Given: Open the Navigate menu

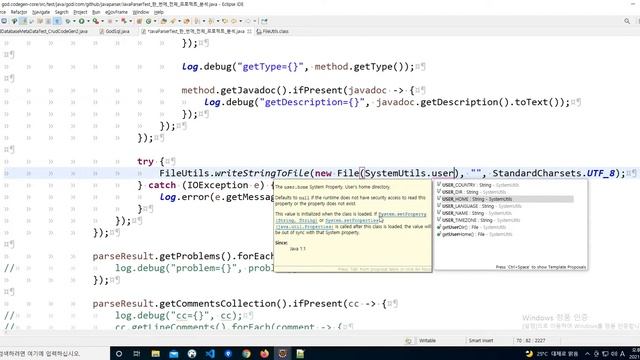Looking at the screenshot, I should coord(41,12).
